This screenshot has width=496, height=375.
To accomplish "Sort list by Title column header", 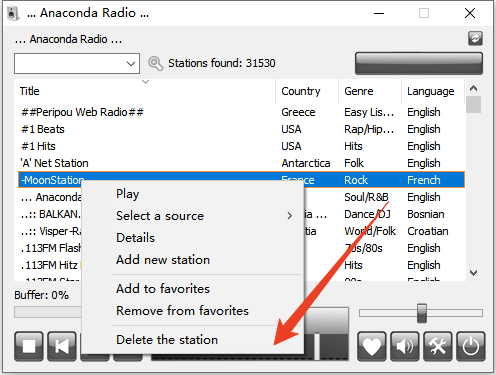I will coord(145,91).
